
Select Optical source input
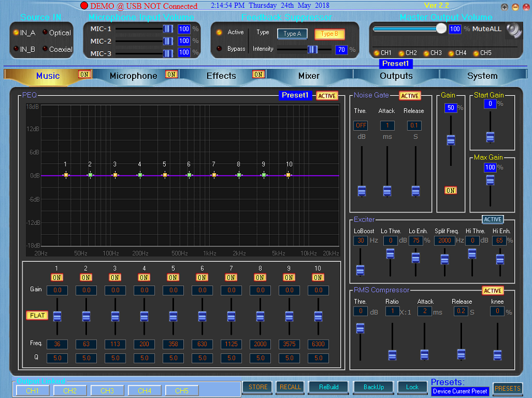point(45,33)
